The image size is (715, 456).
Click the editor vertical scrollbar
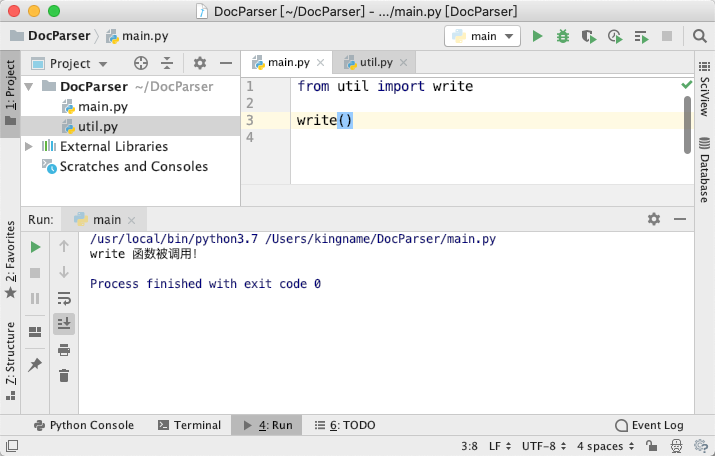688,125
